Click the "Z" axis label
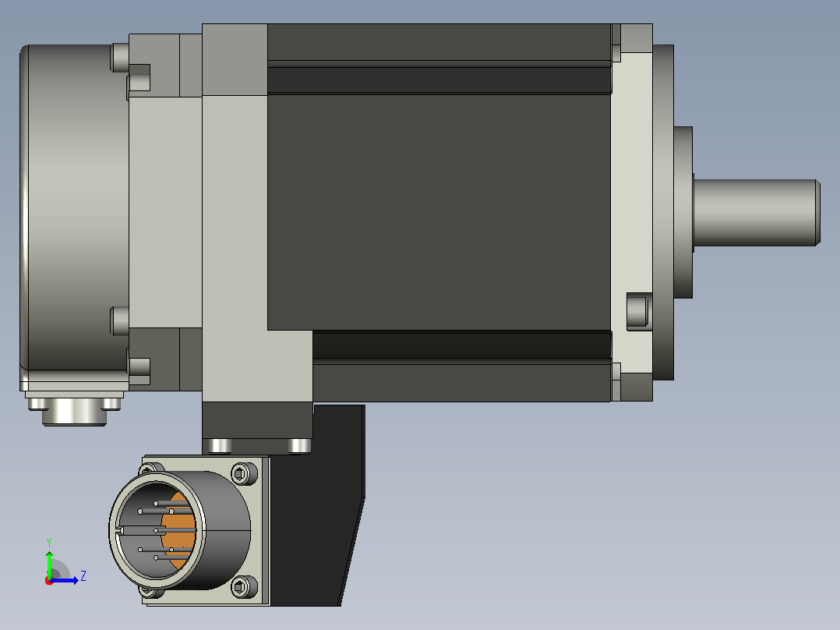The height and width of the screenshot is (630, 840). pos(83,576)
